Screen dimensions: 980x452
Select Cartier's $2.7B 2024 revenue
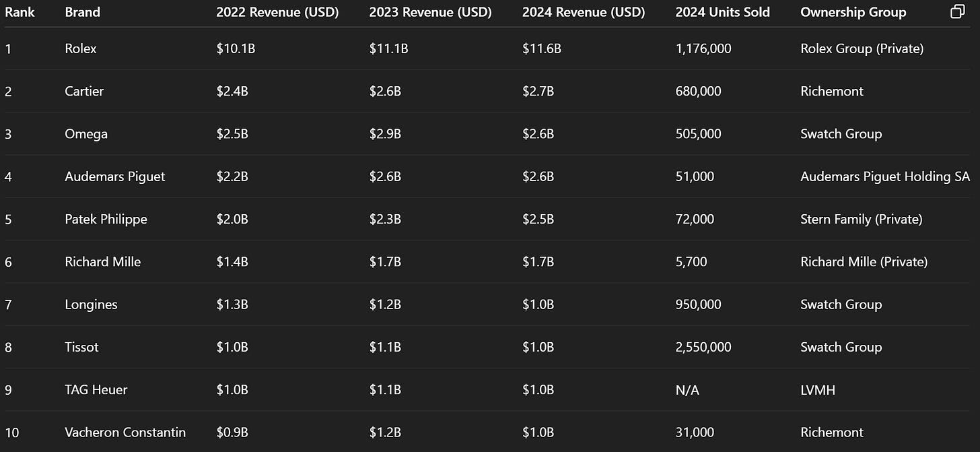538,91
